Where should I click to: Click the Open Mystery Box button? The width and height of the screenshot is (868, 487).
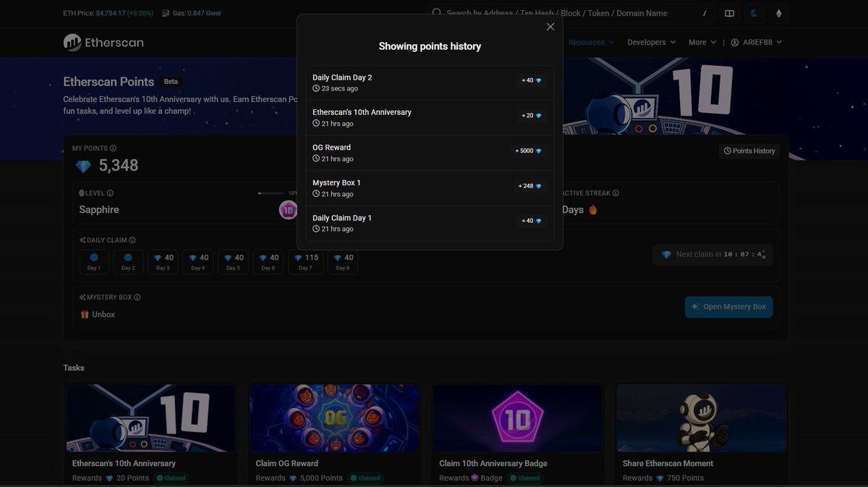pyautogui.click(x=728, y=307)
